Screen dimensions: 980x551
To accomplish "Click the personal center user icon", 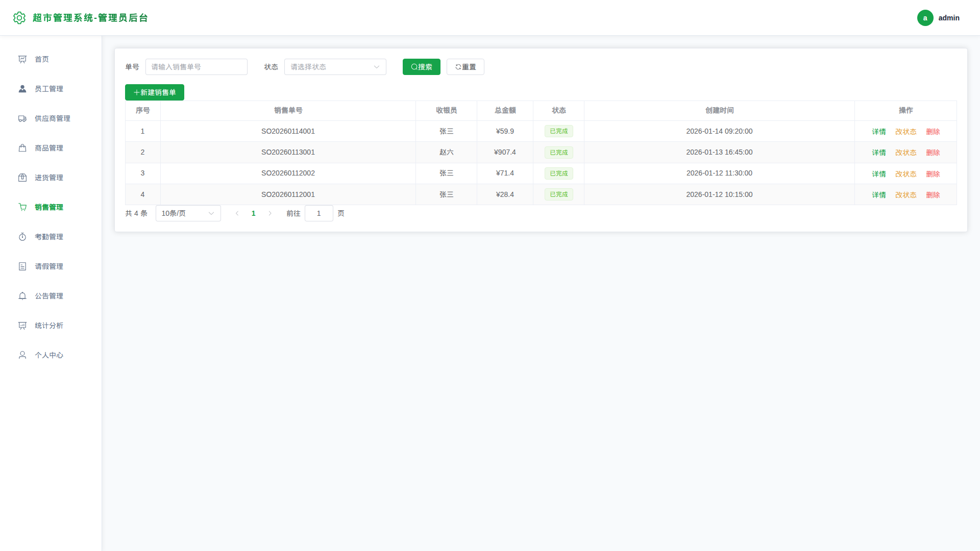I will click(22, 355).
